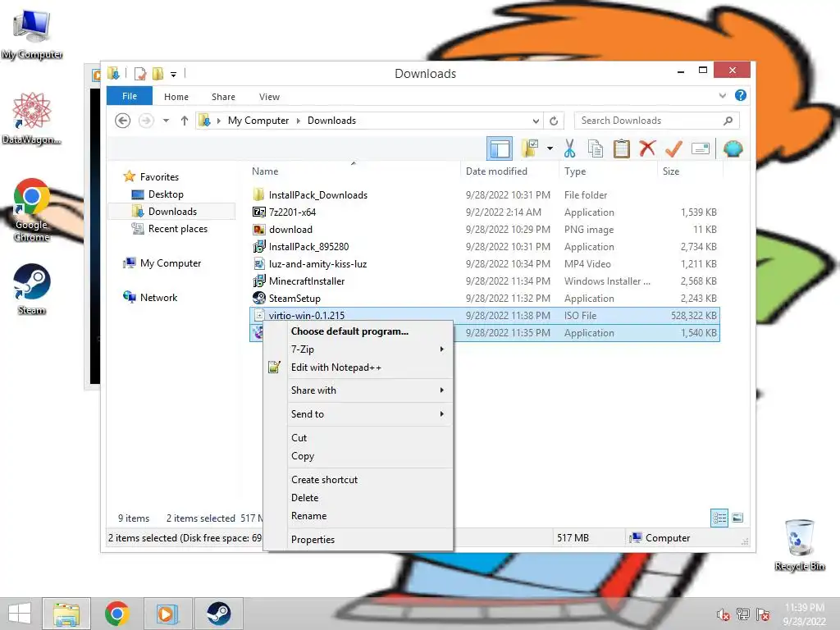Viewport: 840px width, 630px height.
Task: Choose Copy in the context menu
Action: tap(358, 456)
